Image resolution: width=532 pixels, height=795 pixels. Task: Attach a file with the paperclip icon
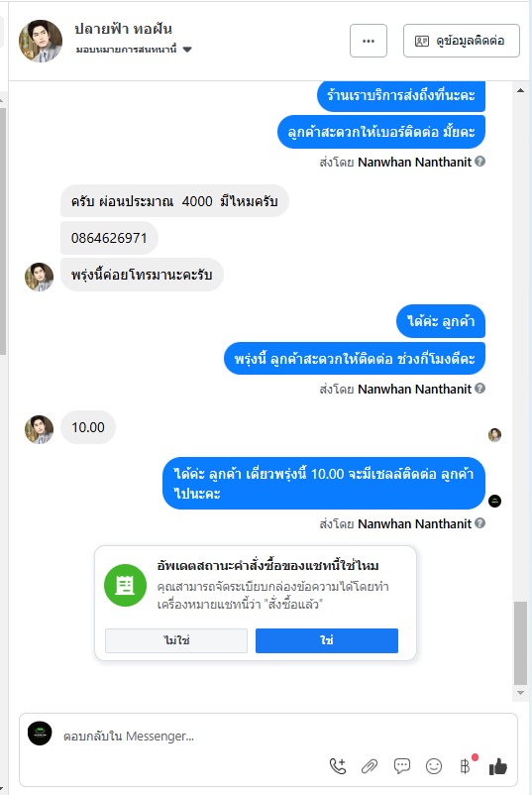370,766
